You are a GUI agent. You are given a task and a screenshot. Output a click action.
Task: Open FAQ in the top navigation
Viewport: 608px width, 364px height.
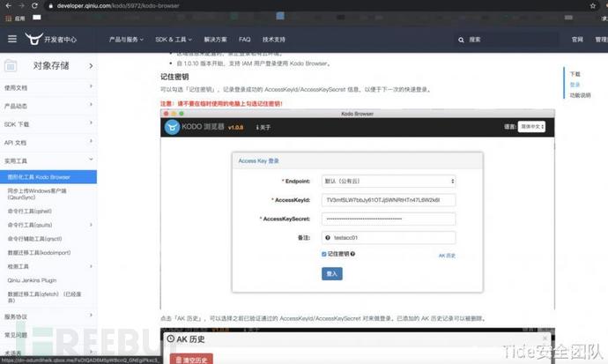pyautogui.click(x=245, y=40)
